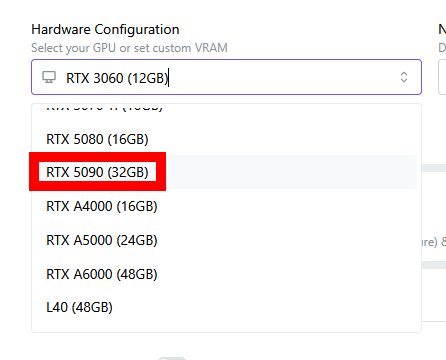Click gray slider track beside RTX 5090 row
This screenshot has width=446, height=360.
pyautogui.click(x=434, y=168)
